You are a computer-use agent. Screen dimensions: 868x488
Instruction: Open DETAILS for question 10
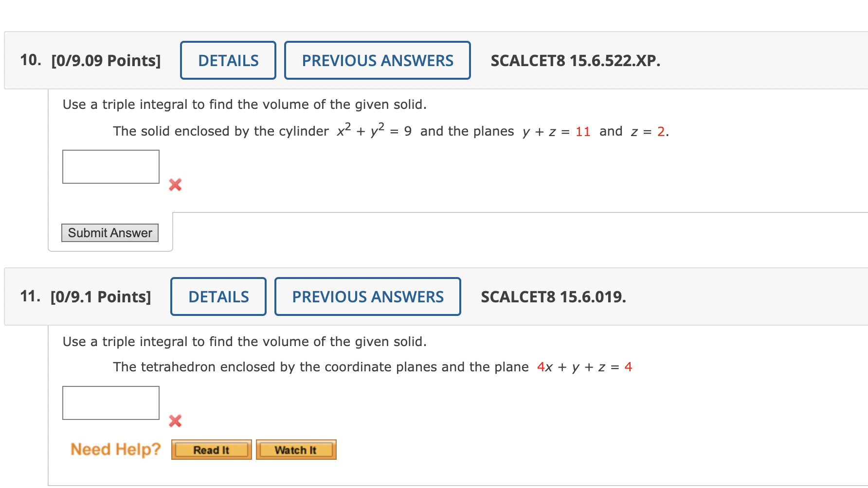click(228, 60)
